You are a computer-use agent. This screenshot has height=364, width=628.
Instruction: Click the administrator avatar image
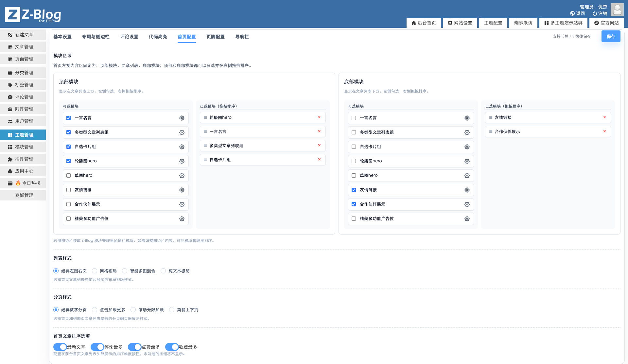tap(617, 10)
